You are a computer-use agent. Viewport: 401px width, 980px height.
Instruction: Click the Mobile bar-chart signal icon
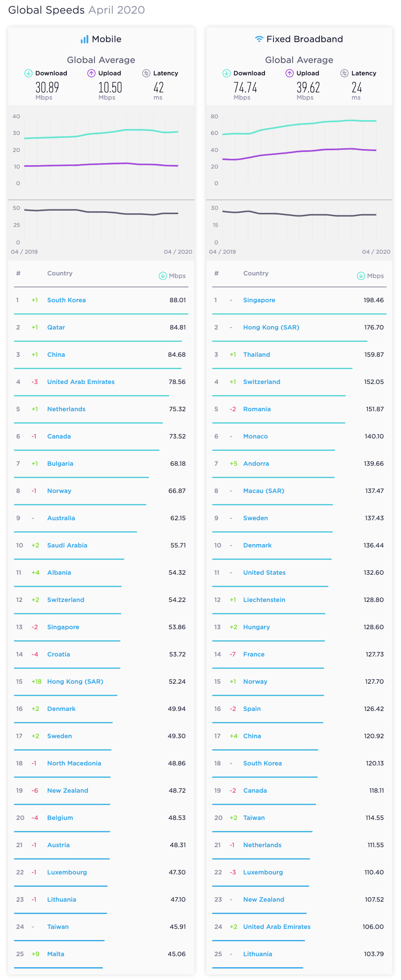85,39
